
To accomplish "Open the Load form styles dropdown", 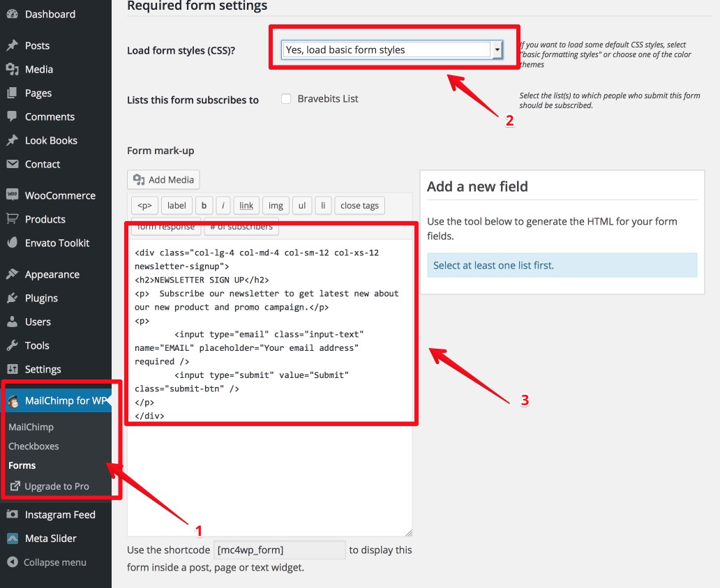I will pos(392,50).
